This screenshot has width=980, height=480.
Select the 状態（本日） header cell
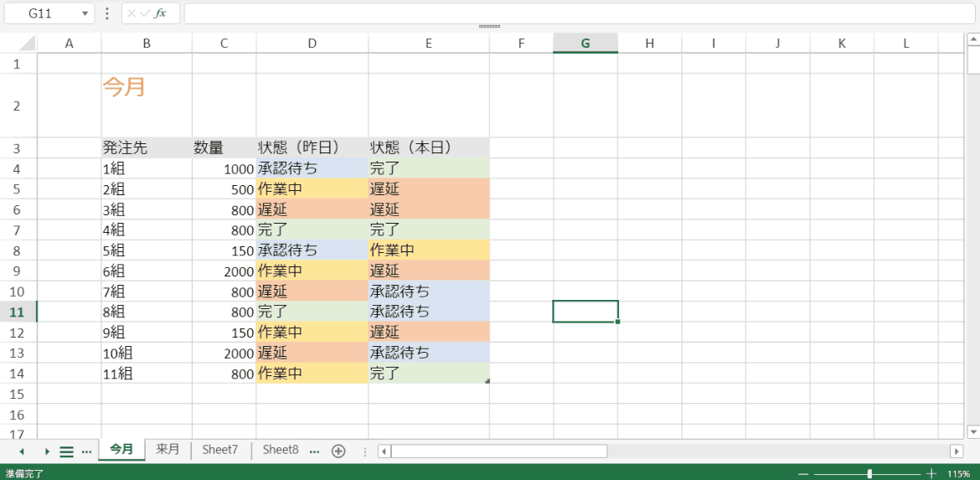click(429, 148)
